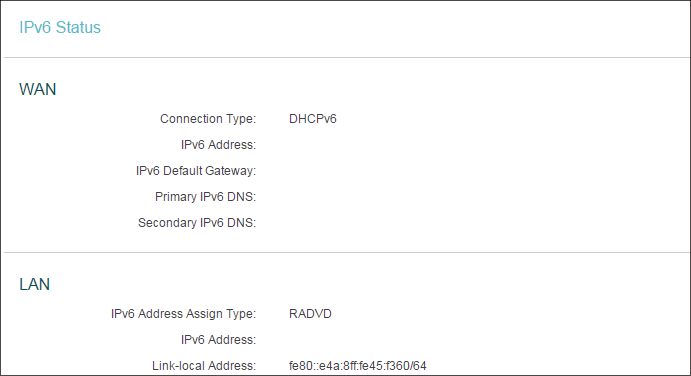The image size is (691, 376).
Task: Click the LAN IPv6 Address label
Action: pyautogui.click(x=218, y=340)
